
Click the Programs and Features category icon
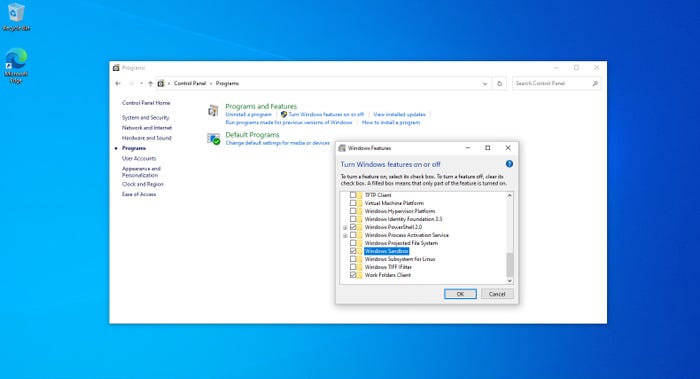213,110
